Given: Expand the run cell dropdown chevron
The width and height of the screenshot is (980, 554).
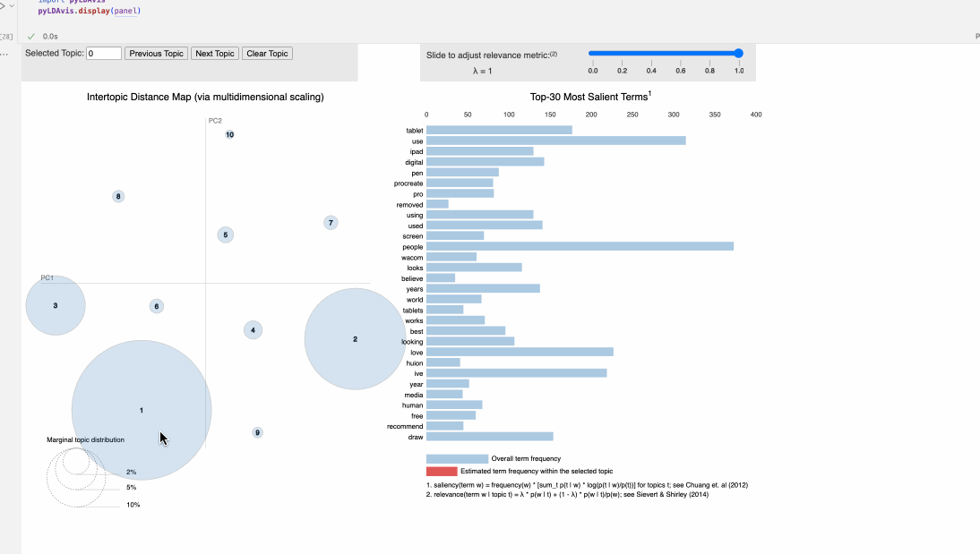Looking at the screenshot, I should pos(12,5).
